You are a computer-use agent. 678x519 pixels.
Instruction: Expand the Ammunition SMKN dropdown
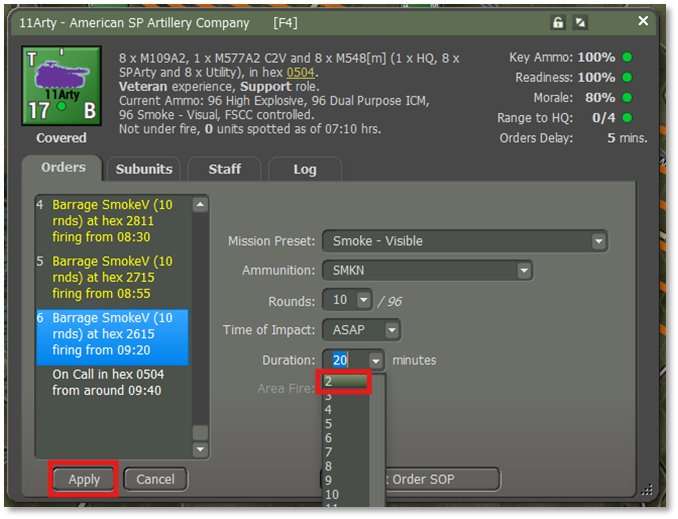(523, 271)
